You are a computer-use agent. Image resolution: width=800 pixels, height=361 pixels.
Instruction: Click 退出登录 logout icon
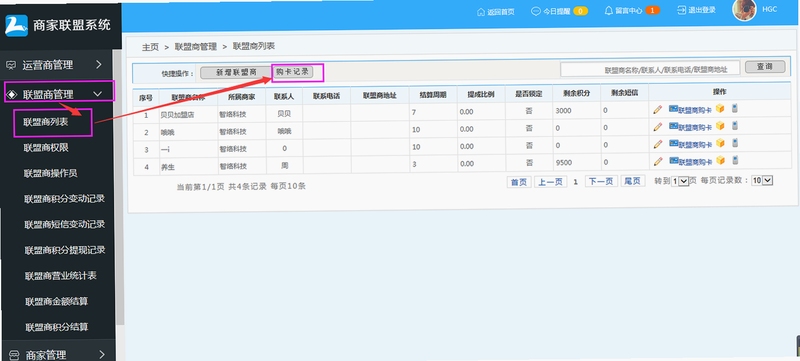click(x=682, y=10)
